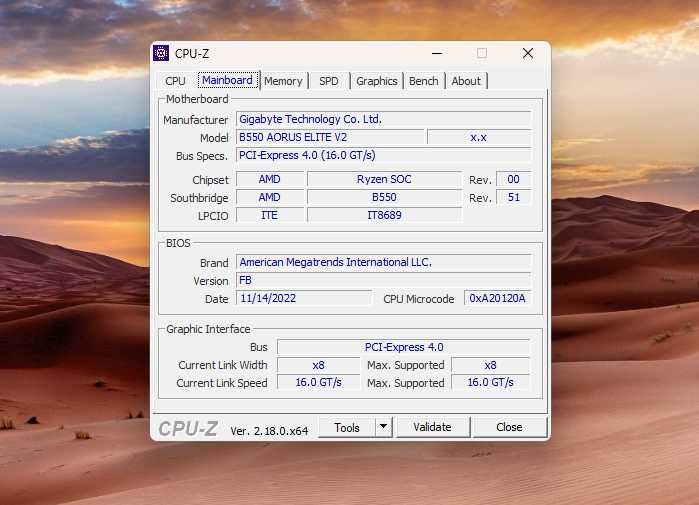Click the Manufacturer field Gigabyte Technology Co. Ltd.
Screen dimensions: 699x505
pos(383,119)
